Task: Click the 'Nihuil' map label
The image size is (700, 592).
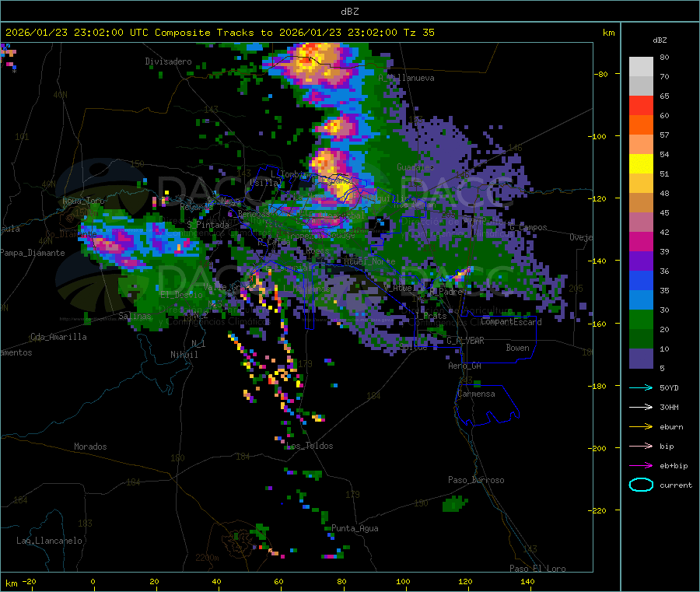Action: click(x=184, y=355)
